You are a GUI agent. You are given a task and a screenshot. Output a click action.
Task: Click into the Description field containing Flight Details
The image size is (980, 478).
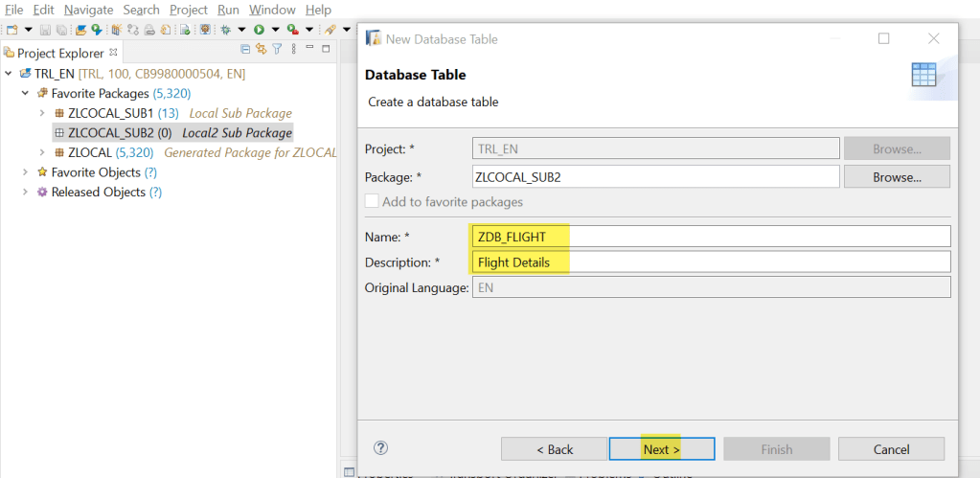(710, 262)
